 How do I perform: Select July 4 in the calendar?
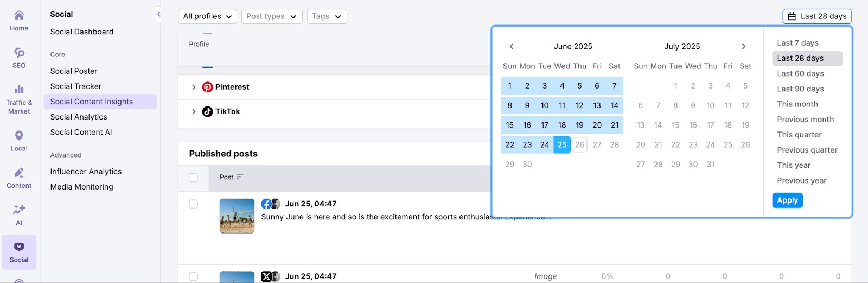[728, 86]
